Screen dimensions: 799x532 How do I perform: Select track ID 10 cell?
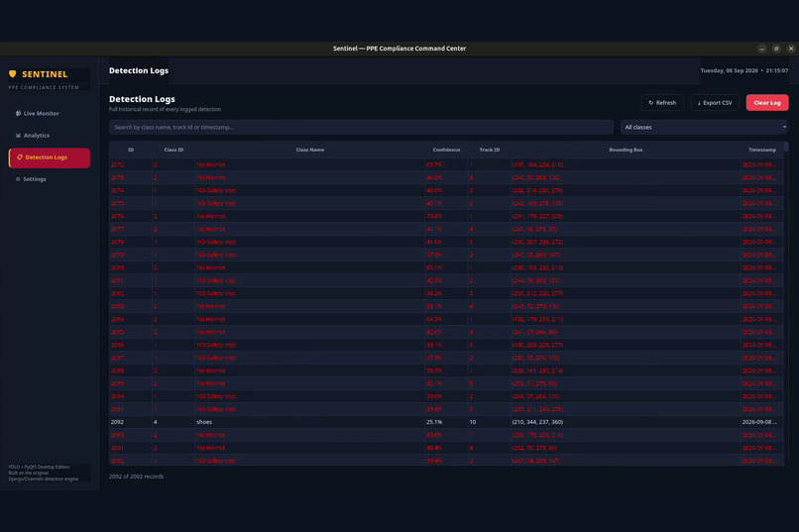point(489,422)
